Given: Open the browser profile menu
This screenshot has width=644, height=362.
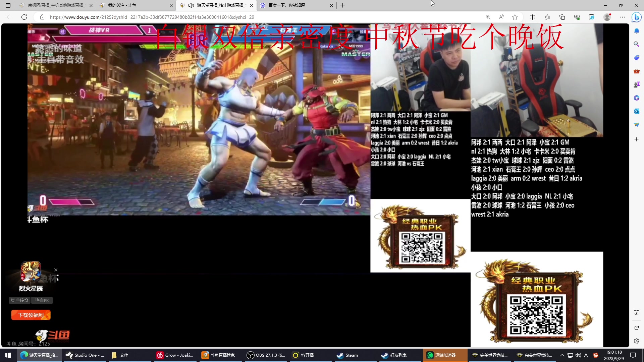Looking at the screenshot, I should 607,17.
